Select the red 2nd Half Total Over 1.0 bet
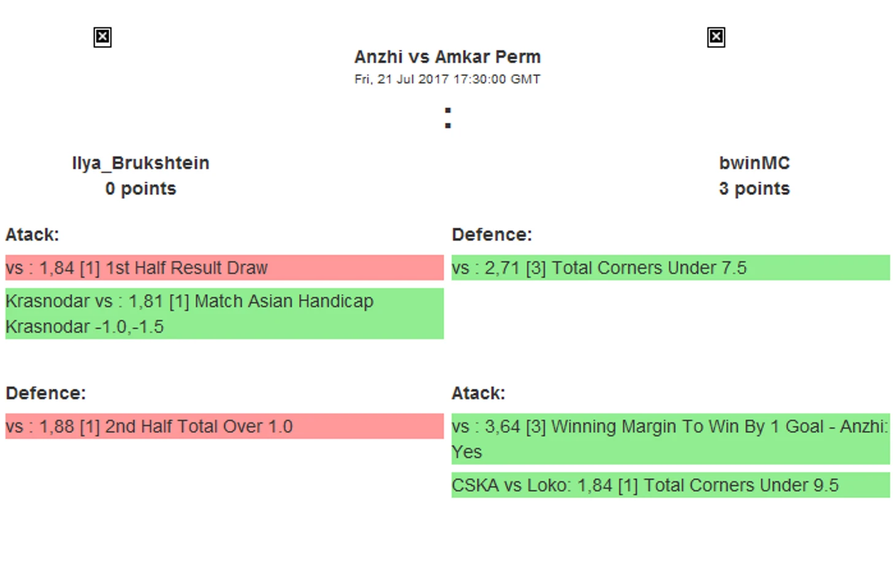Image resolution: width=895 pixels, height=588 pixels. click(224, 426)
